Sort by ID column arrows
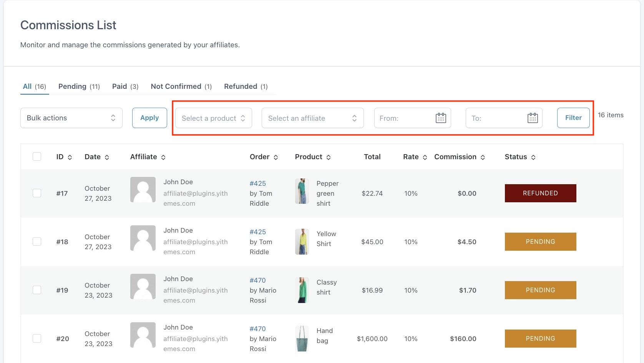Screen dimensions: 644x363 tap(70, 157)
